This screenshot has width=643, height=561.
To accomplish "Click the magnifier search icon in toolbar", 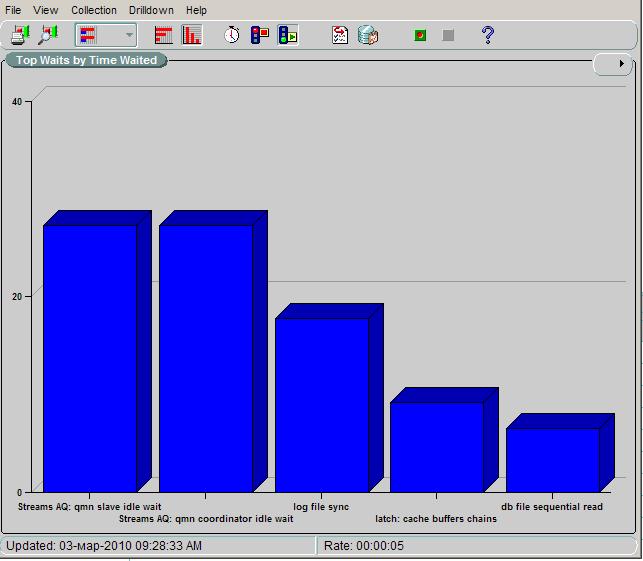I will (48, 35).
